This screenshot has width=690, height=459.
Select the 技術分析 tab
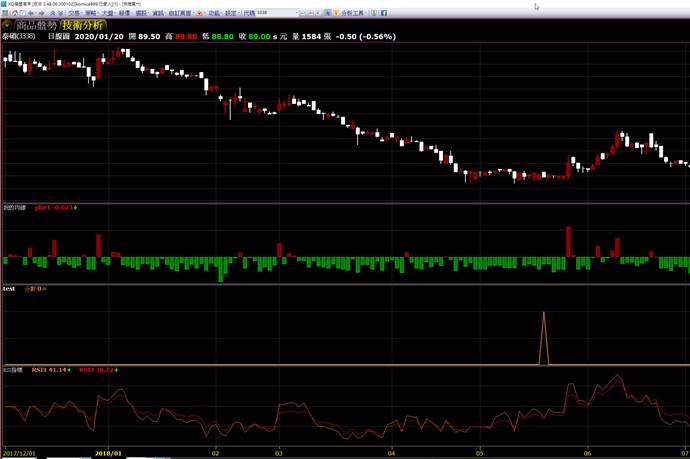coord(81,25)
